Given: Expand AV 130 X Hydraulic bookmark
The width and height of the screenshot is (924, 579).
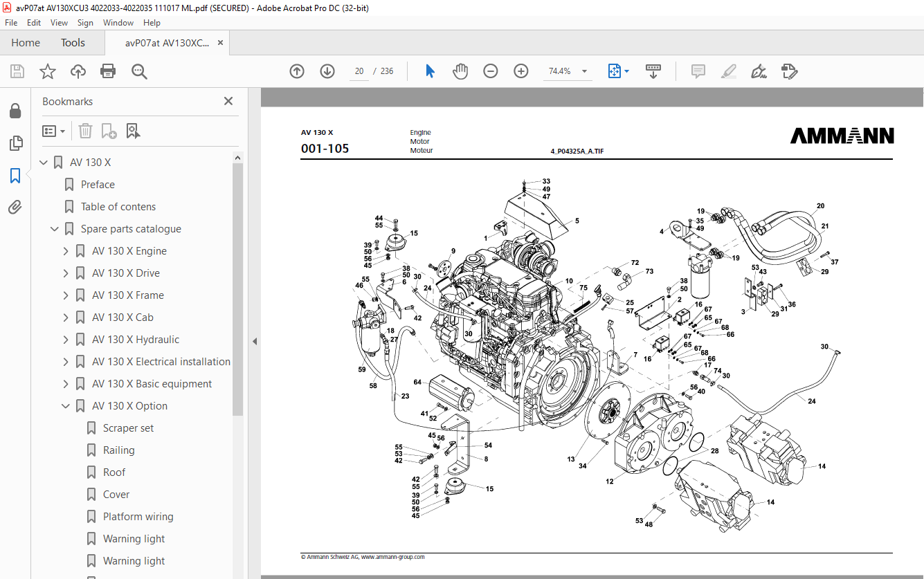Looking at the screenshot, I should (x=66, y=340).
